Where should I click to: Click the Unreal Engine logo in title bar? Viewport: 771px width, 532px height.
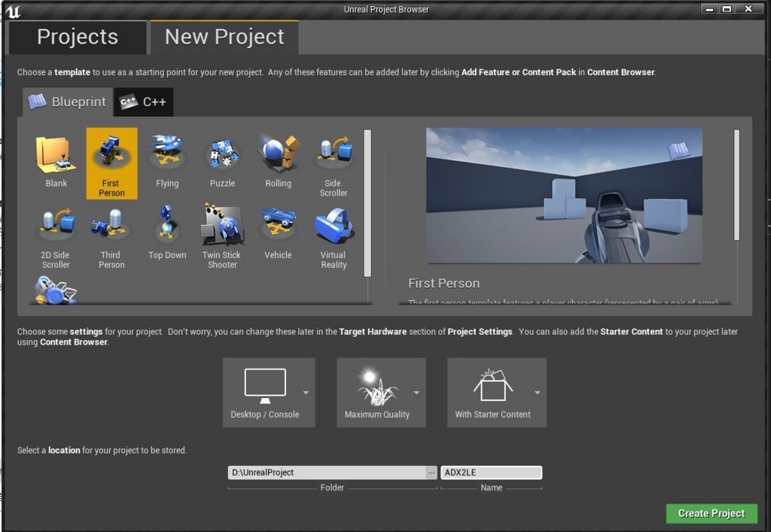coord(13,11)
